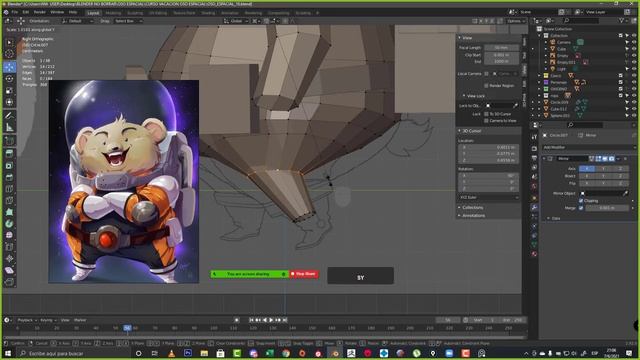Enable Mirror modifier Flip X button
This screenshot has width=640, height=360.
(587, 184)
